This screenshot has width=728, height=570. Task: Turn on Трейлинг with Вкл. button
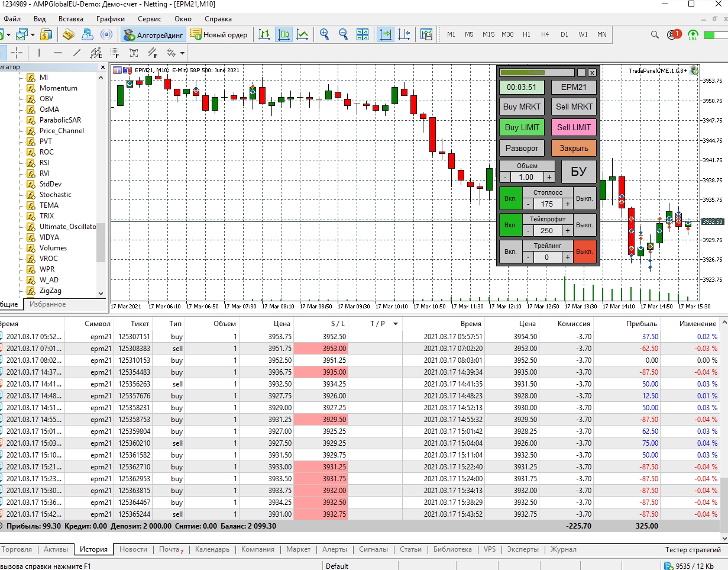510,252
